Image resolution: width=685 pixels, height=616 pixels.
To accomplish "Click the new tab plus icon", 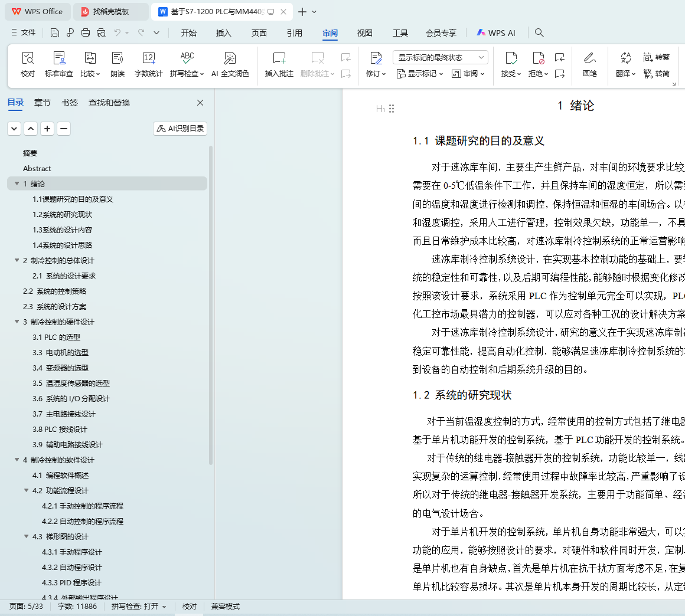I will pos(302,12).
